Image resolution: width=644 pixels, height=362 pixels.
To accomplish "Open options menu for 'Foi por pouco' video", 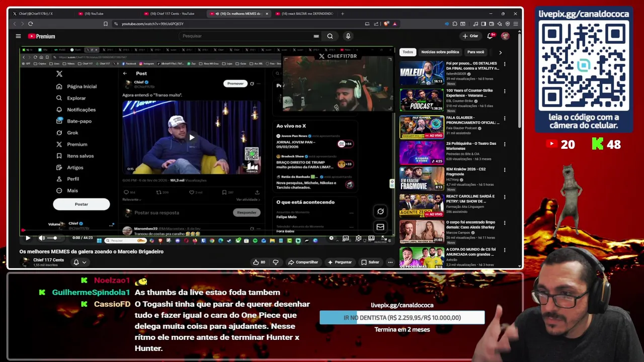I will (x=505, y=64).
